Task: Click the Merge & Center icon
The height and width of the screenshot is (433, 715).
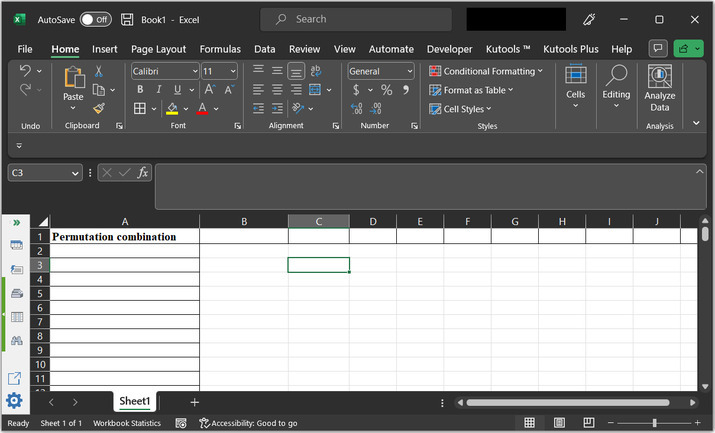Action: (x=314, y=90)
